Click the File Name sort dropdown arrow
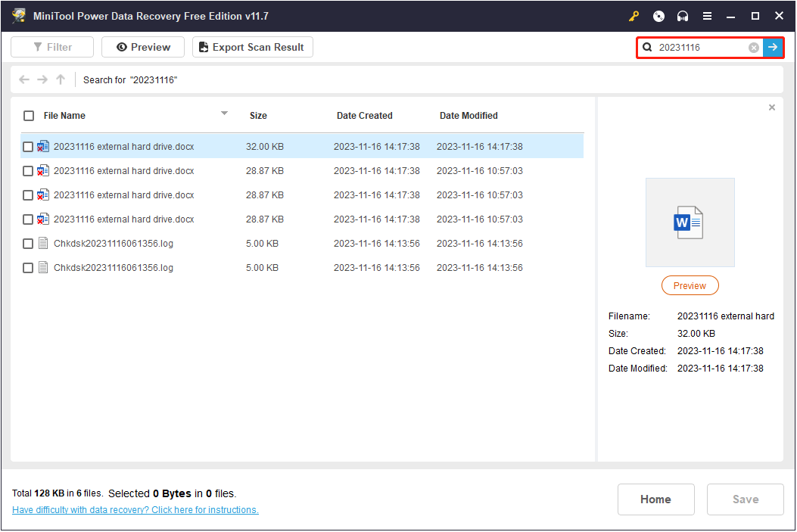Viewport: 797px width, 532px height. [x=224, y=114]
